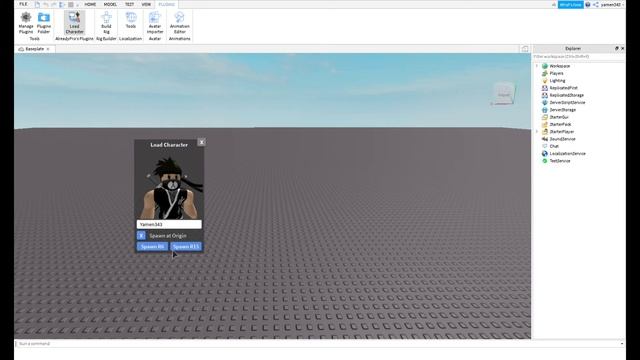Click the Redo arrow icon

[x=53, y=4]
